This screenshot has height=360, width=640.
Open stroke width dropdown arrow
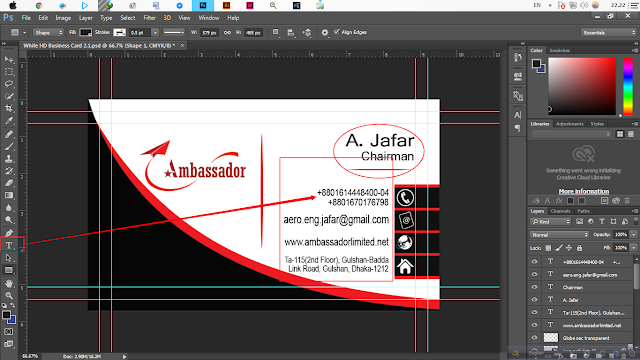[155, 32]
